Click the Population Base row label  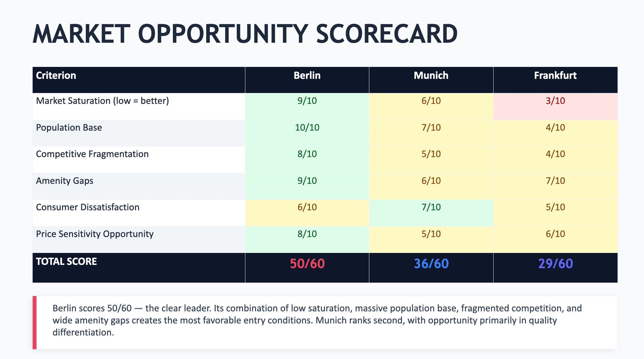[x=69, y=128]
